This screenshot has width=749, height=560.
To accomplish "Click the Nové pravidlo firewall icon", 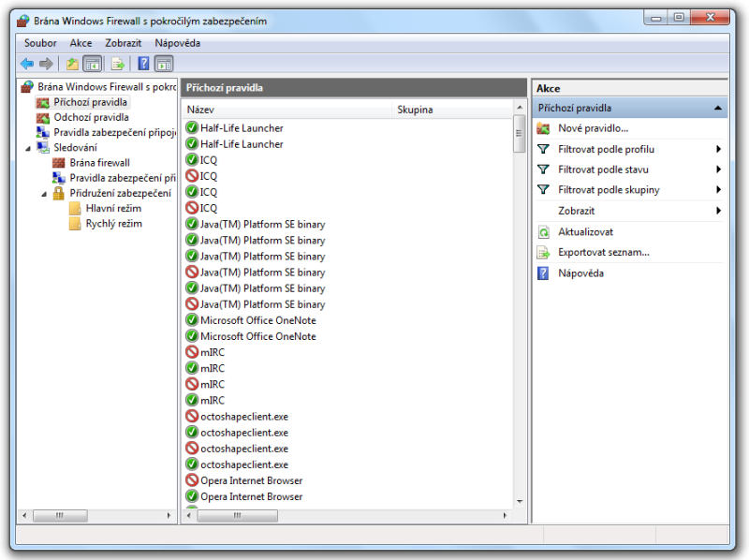I will 543,128.
